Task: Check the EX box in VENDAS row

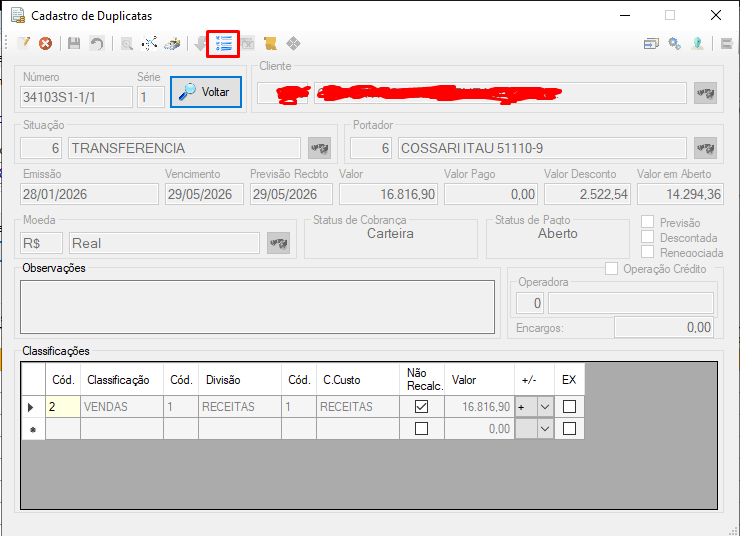Action: click(570, 407)
